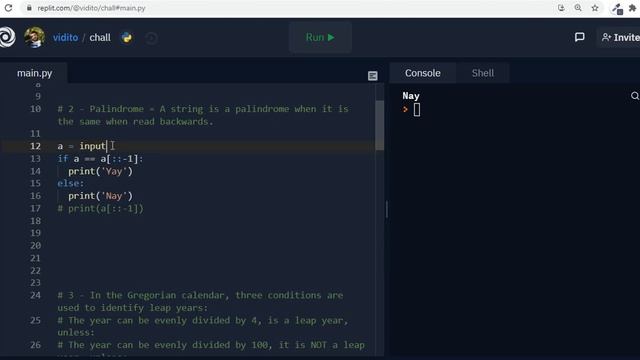
Task: Switch to the Shell tab
Action: (483, 73)
